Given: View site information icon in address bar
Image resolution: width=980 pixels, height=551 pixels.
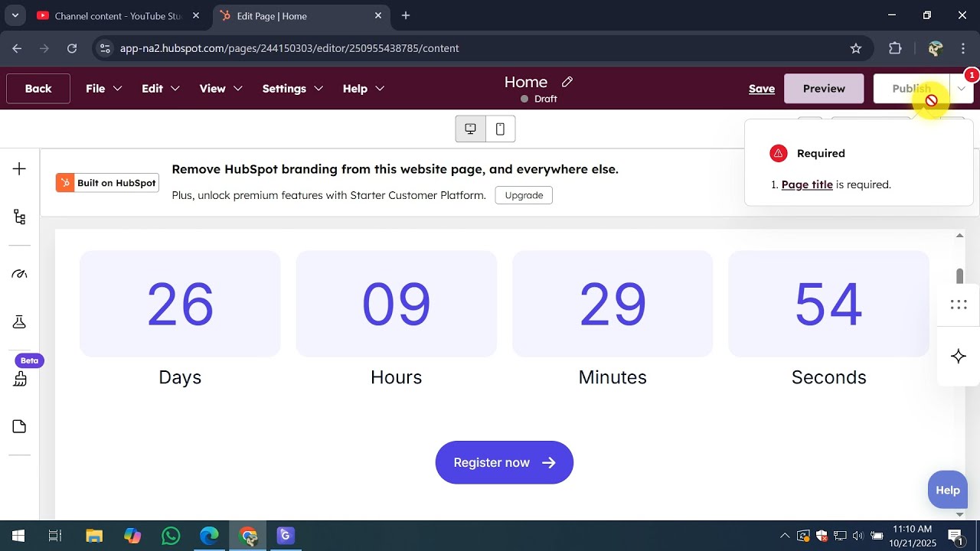Looking at the screenshot, I should pos(105,48).
